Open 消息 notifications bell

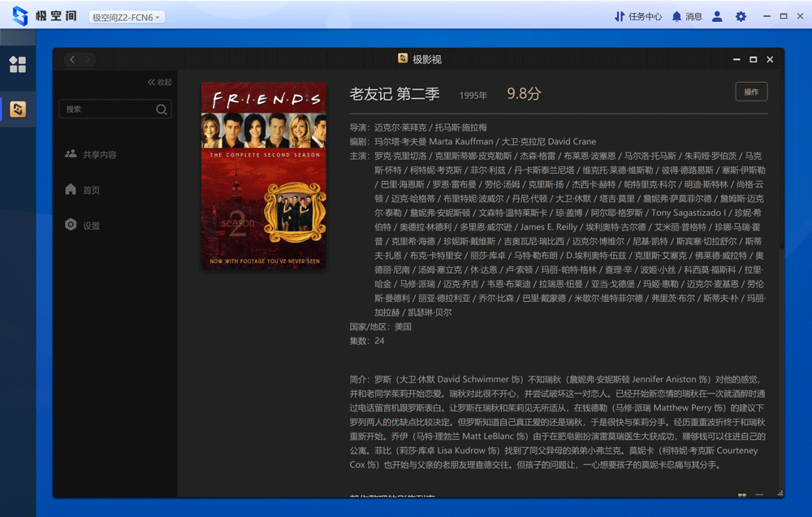[x=687, y=16]
